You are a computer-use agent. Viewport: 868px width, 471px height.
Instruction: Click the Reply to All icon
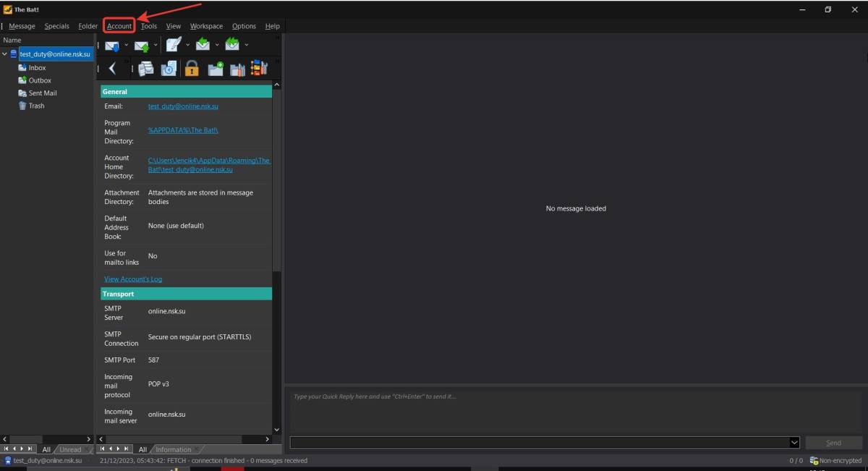point(232,45)
